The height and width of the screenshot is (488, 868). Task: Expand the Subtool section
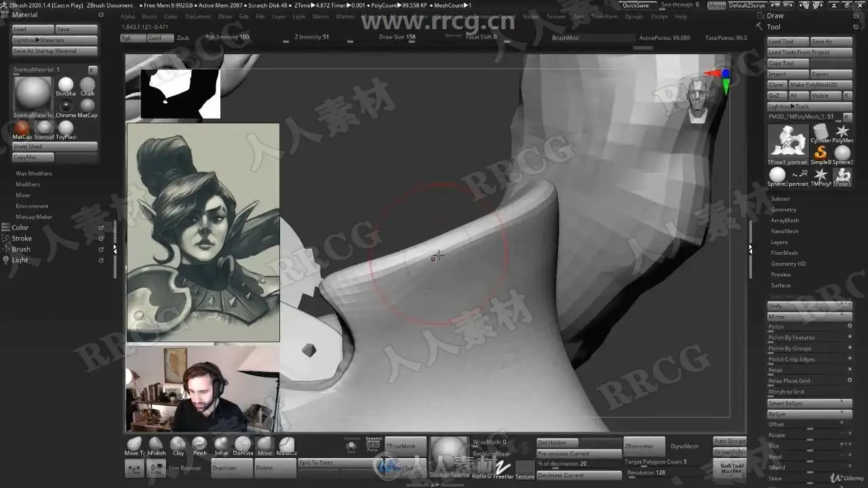tap(781, 199)
